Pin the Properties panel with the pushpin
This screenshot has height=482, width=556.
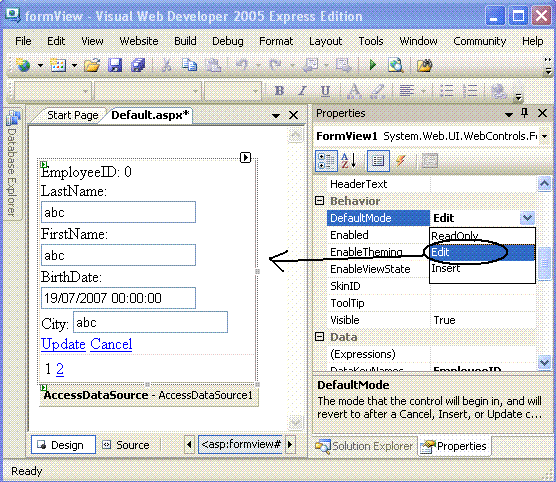click(524, 113)
